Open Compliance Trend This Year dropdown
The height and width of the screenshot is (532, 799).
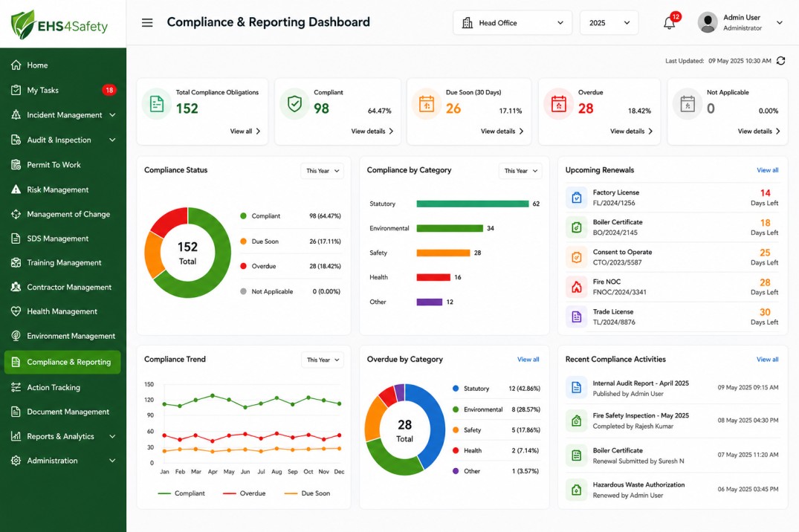(x=322, y=360)
